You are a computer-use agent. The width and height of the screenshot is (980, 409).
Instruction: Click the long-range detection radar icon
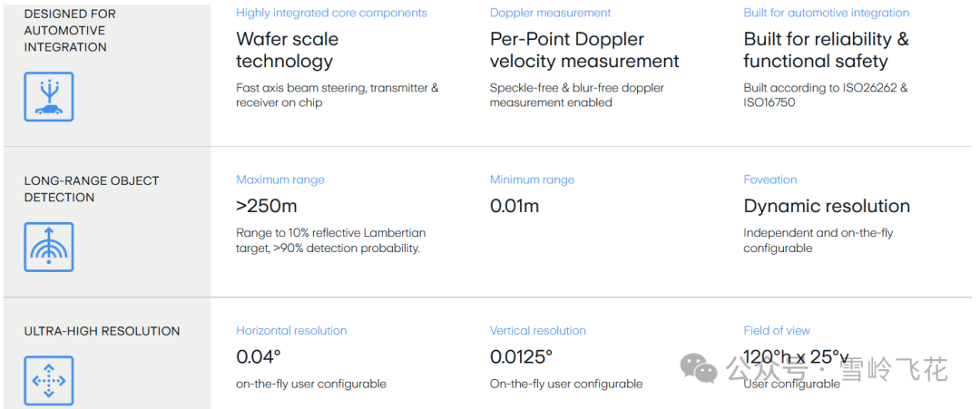(49, 247)
